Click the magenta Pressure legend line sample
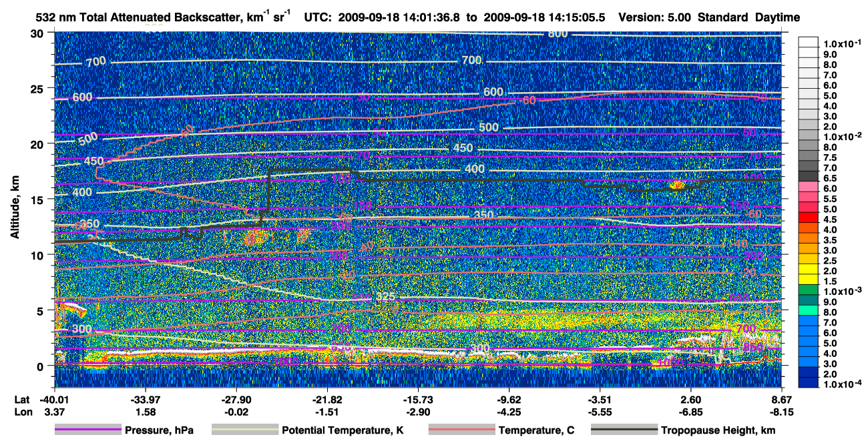This screenshot has width=868, height=445. (x=88, y=430)
